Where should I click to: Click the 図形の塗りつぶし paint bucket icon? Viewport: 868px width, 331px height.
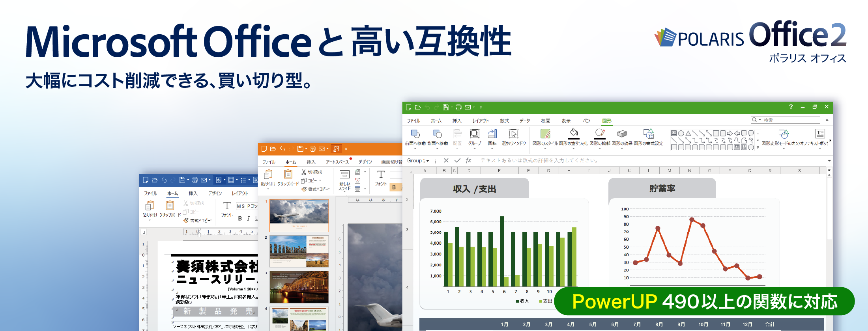tap(574, 133)
